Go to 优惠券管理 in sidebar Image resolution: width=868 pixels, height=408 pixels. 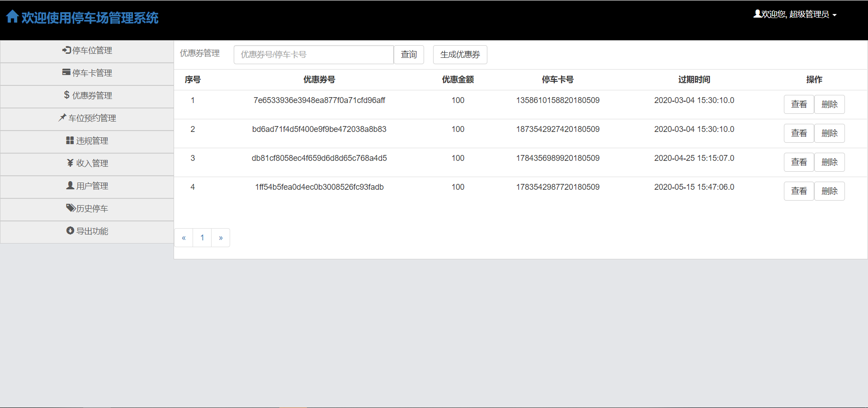pos(87,97)
